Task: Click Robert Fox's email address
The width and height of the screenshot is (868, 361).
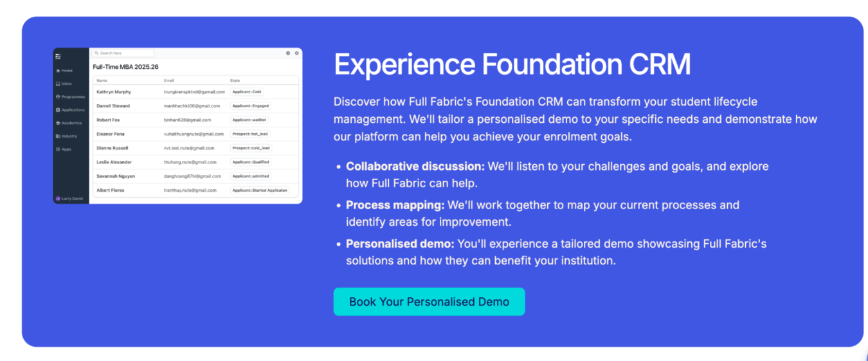Action: click(187, 120)
